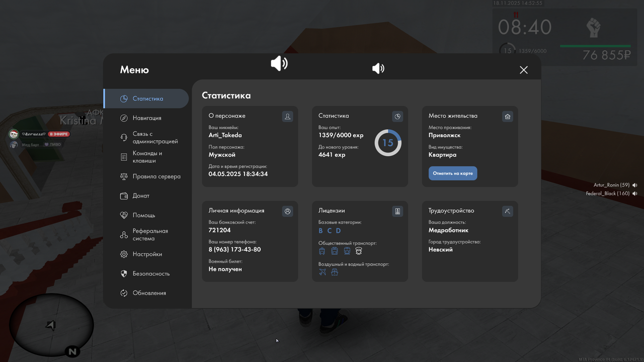The height and width of the screenshot is (362, 644).
Task: Click the Медработник job title
Action: [449, 230]
